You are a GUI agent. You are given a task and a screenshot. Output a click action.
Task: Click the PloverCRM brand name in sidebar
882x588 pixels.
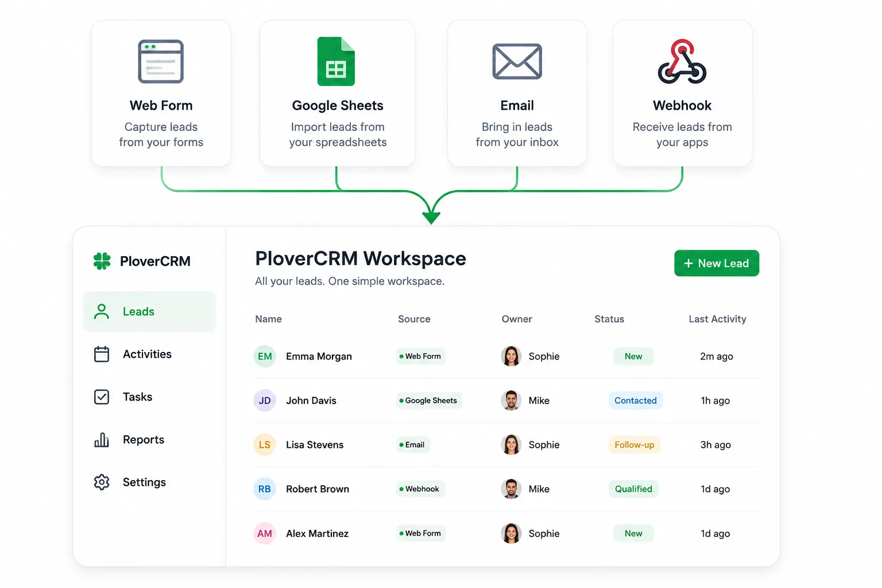point(155,261)
